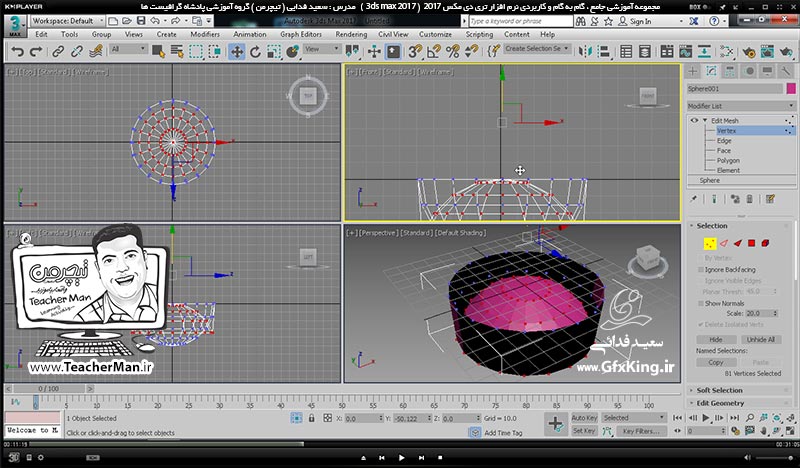Screen dimensions: 800x468
Task: Toggle the Window/Crossing selection icon
Action: (x=215, y=52)
